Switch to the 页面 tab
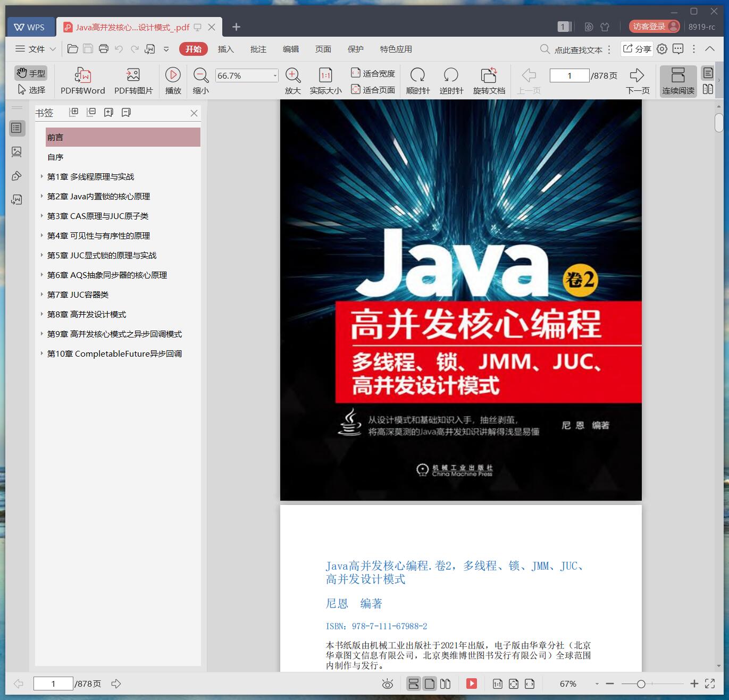The image size is (729, 700). pos(323,49)
